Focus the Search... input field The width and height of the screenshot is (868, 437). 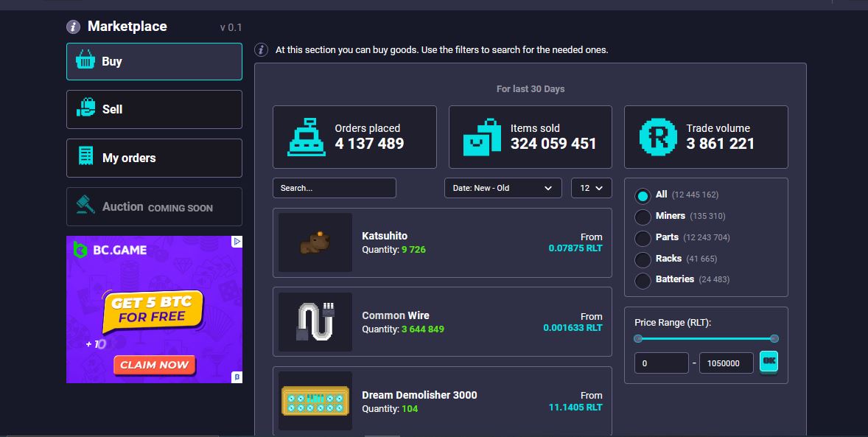click(335, 188)
